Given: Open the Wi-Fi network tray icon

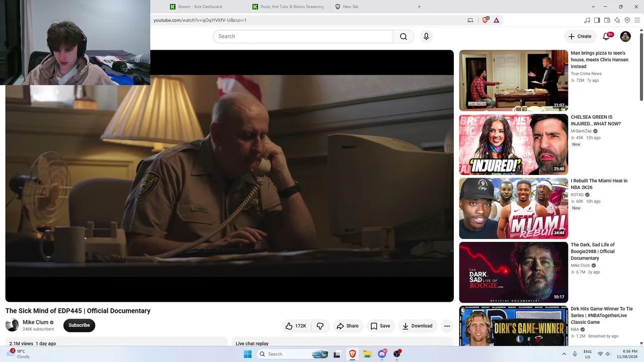Looking at the screenshot, I should pyautogui.click(x=600, y=354).
